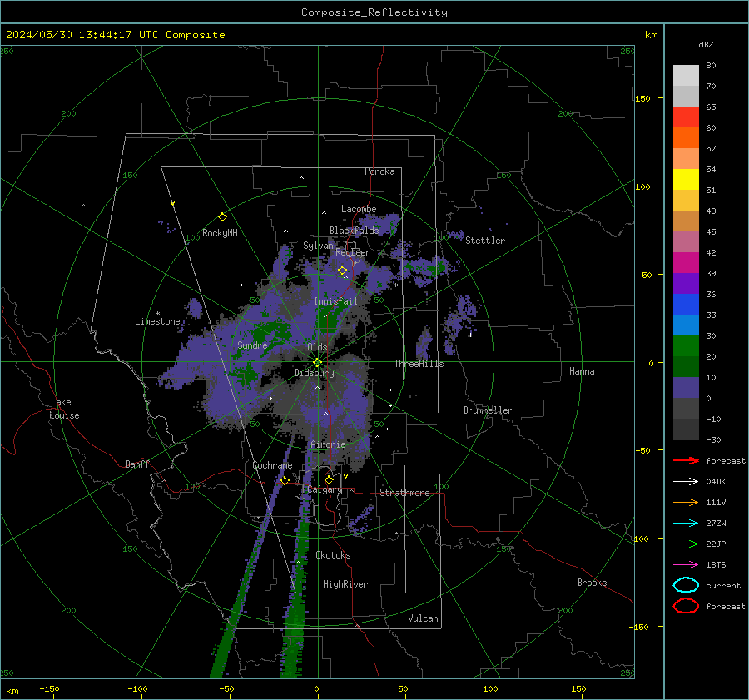The height and width of the screenshot is (700, 749).
Task: Click the ThreeHills label
Action: (419, 364)
